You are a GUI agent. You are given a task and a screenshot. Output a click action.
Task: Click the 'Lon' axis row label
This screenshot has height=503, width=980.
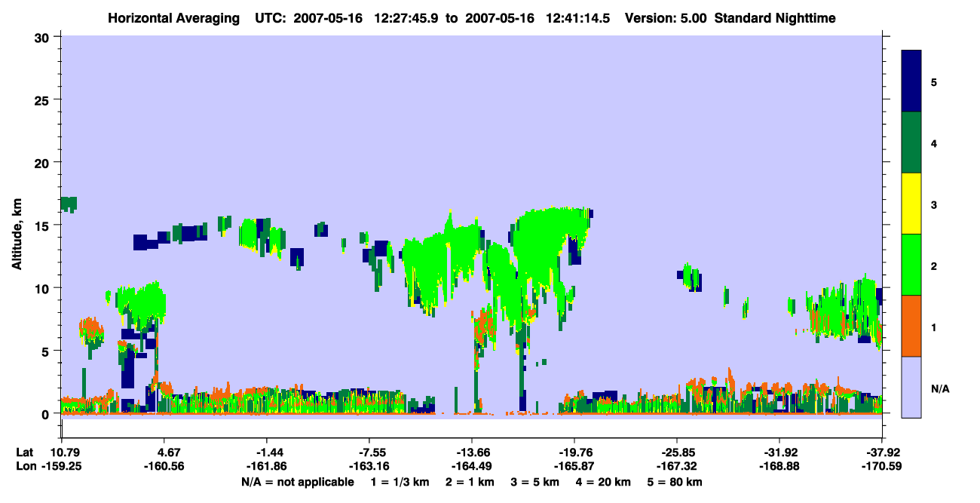[26, 466]
